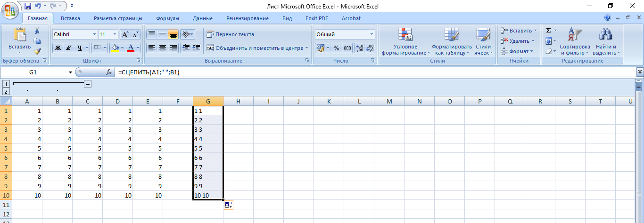The image size is (644, 223).
Task: Cut selection with scissors icon
Action: [37, 31]
